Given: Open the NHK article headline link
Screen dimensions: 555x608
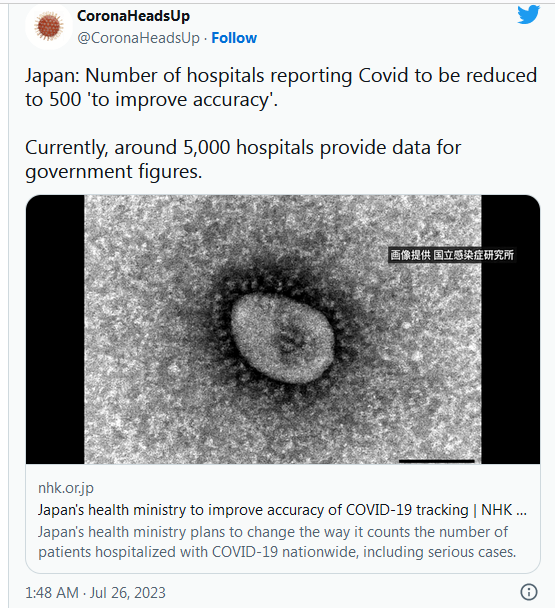Looking at the screenshot, I should coord(282,510).
